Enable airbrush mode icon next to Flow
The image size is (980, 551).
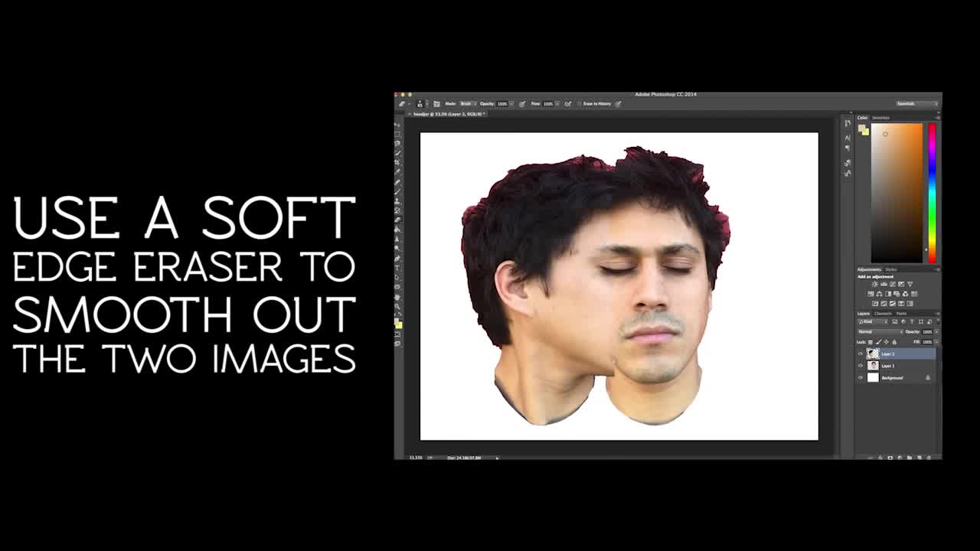(568, 104)
